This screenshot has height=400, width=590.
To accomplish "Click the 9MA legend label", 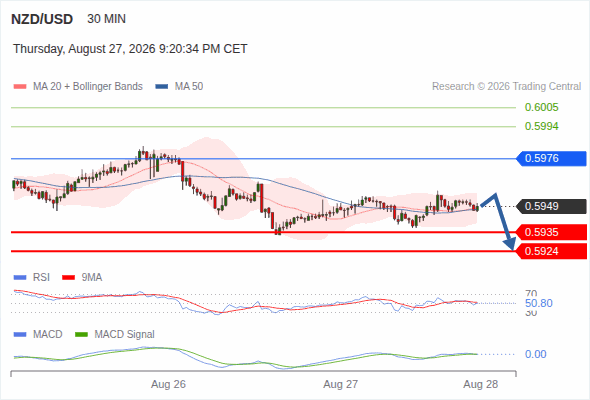I will (92, 277).
